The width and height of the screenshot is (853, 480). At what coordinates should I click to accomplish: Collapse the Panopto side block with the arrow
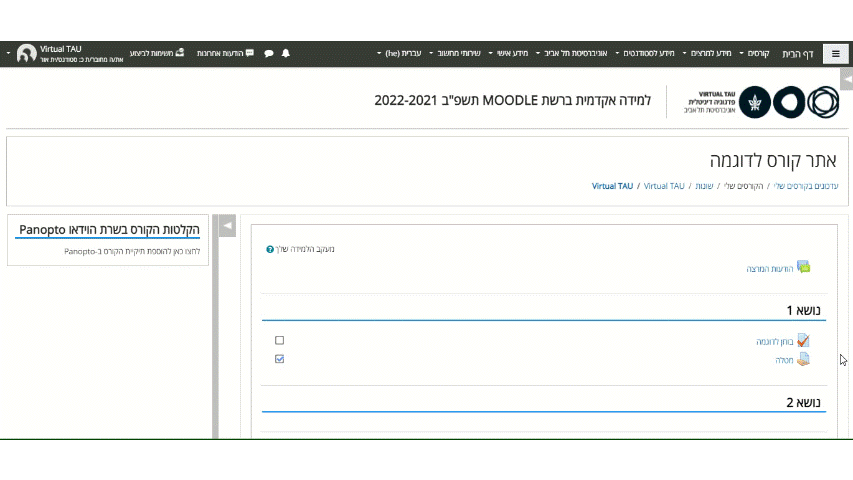tap(227, 225)
